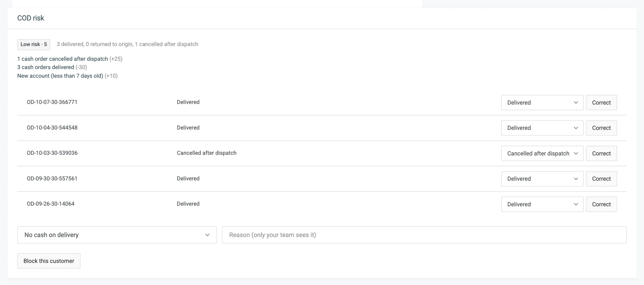644x285 pixels.
Task: Open status dropdown for order OD-10-04-30-544548
Action: pyautogui.click(x=542, y=128)
